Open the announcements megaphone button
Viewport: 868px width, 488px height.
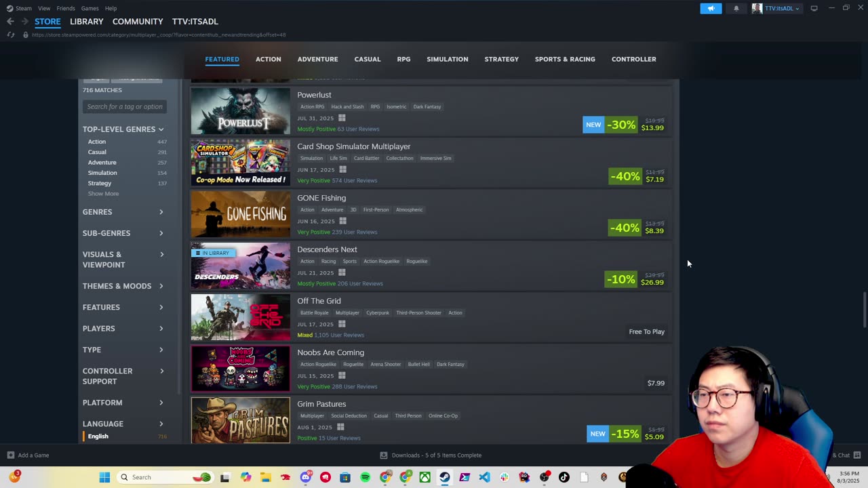pos(711,8)
